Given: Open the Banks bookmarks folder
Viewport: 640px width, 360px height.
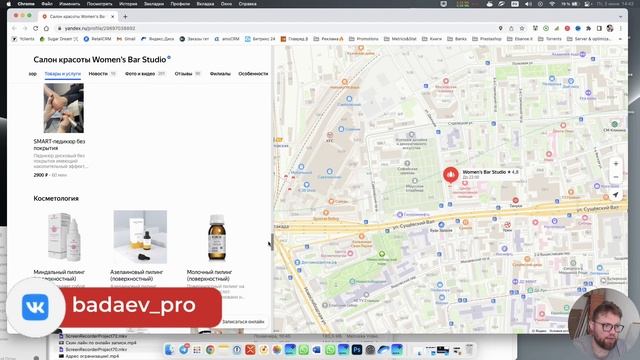Looking at the screenshot, I should point(457,39).
